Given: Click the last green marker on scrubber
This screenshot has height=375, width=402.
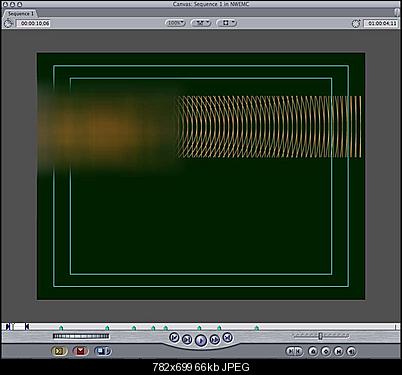Looking at the screenshot, I should [x=256, y=328].
